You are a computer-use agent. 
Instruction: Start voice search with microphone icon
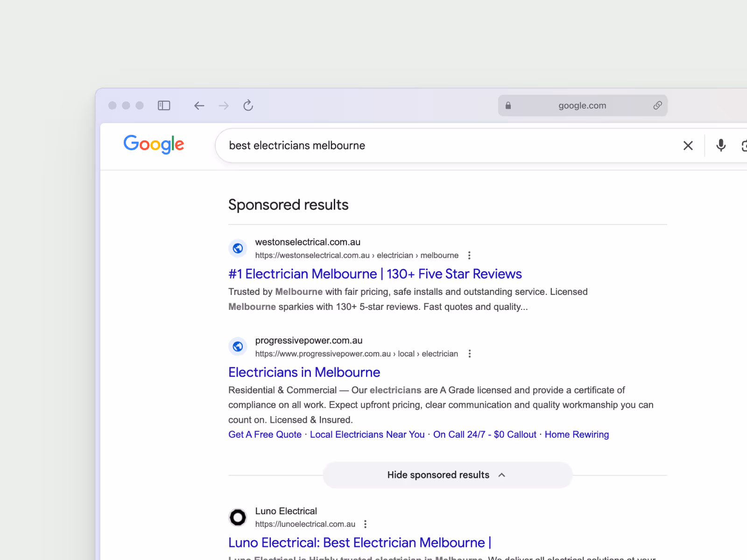tap(721, 146)
